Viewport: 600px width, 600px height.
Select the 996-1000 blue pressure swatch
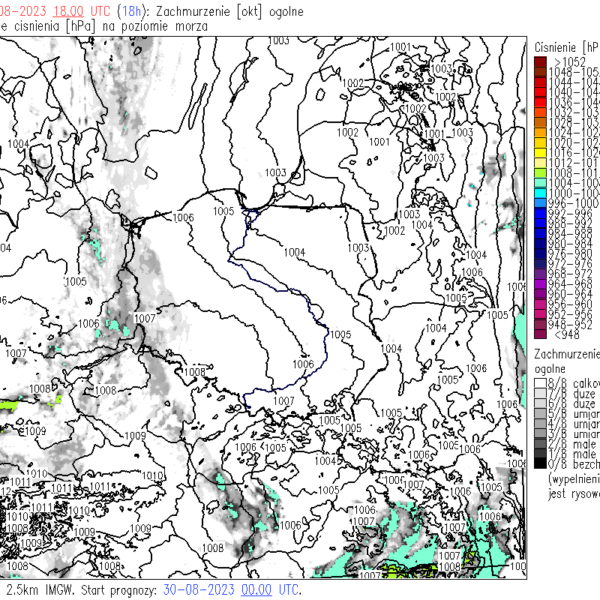tap(541, 202)
